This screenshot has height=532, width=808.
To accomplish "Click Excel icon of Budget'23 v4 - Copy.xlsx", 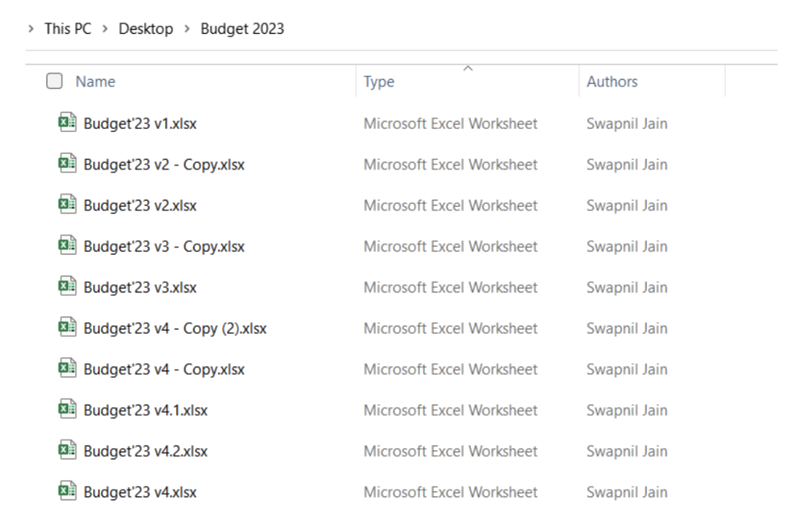I will [x=67, y=368].
